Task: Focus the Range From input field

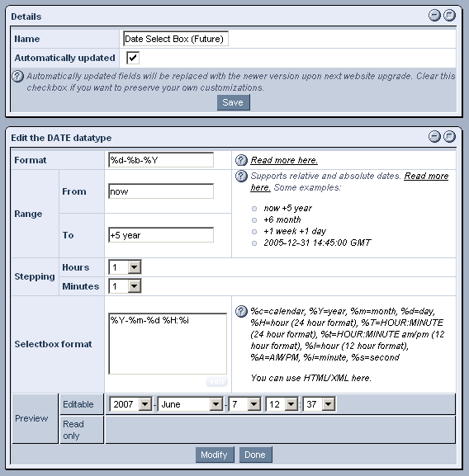Action: tap(161, 191)
